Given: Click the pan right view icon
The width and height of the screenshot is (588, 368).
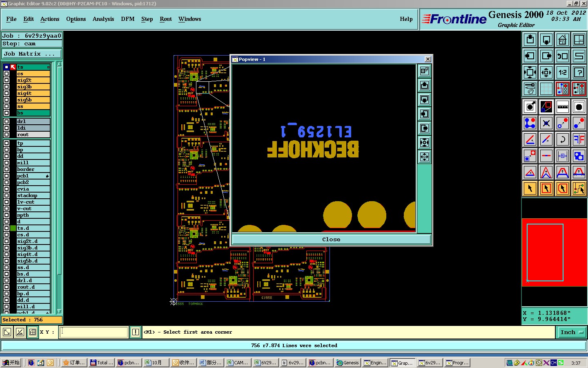Looking at the screenshot, I should click(546, 56).
